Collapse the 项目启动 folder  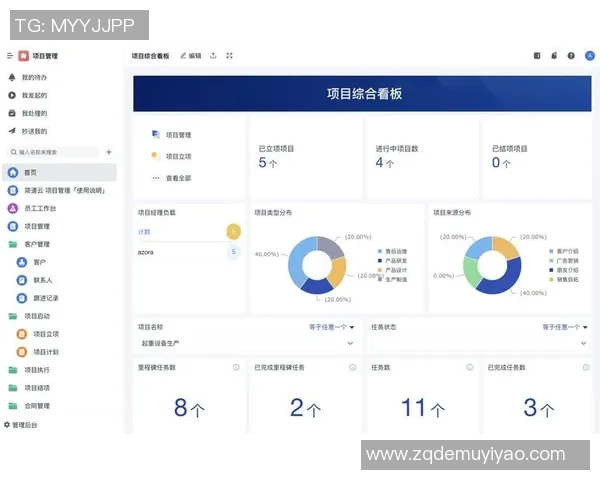pyautogui.click(x=29, y=316)
